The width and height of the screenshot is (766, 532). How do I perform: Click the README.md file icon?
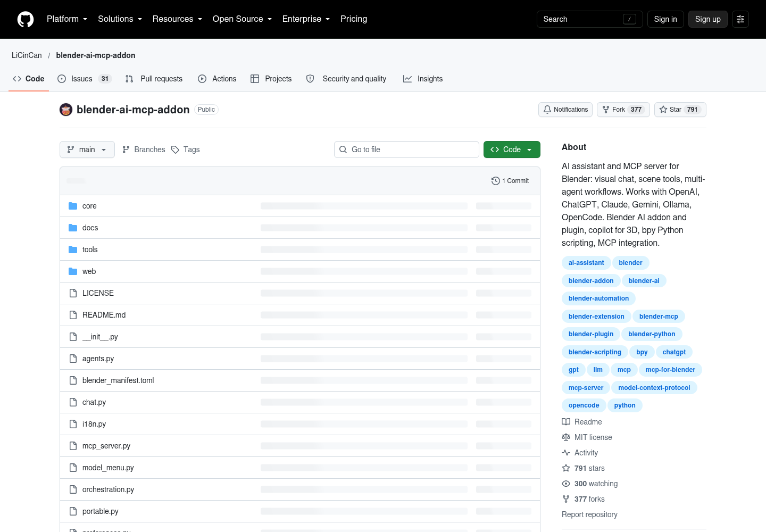pos(73,315)
